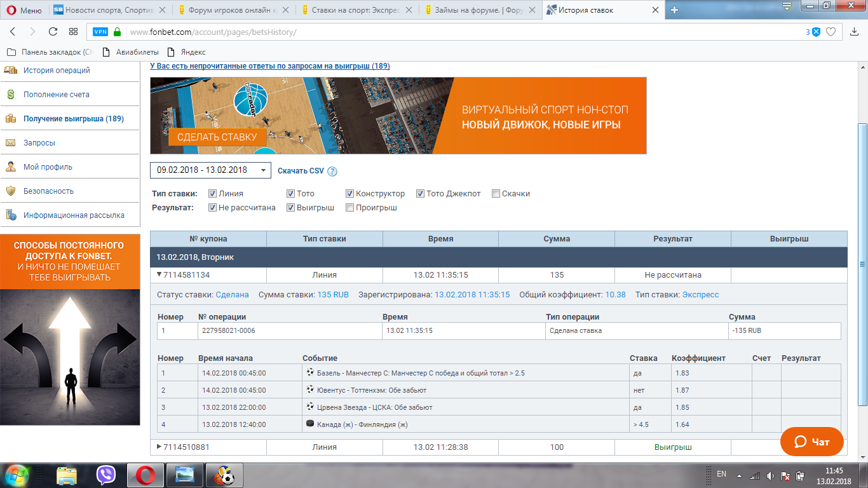The image size is (868, 488).
Task: Open the Windows Start button
Action: pyautogui.click(x=17, y=475)
